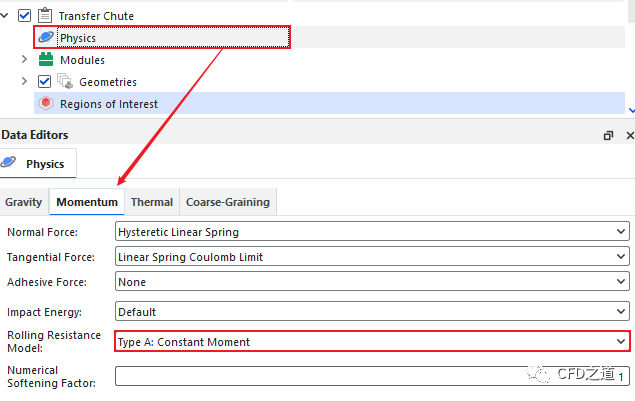Click the Normal Force label

pyautogui.click(x=43, y=232)
